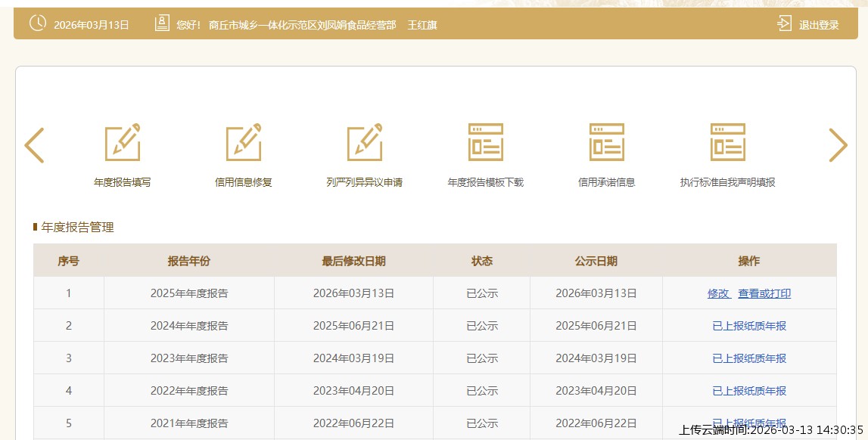Click 已上报纸质年报 for the 2022 report
Viewport: 868px width, 440px height.
pos(749,391)
